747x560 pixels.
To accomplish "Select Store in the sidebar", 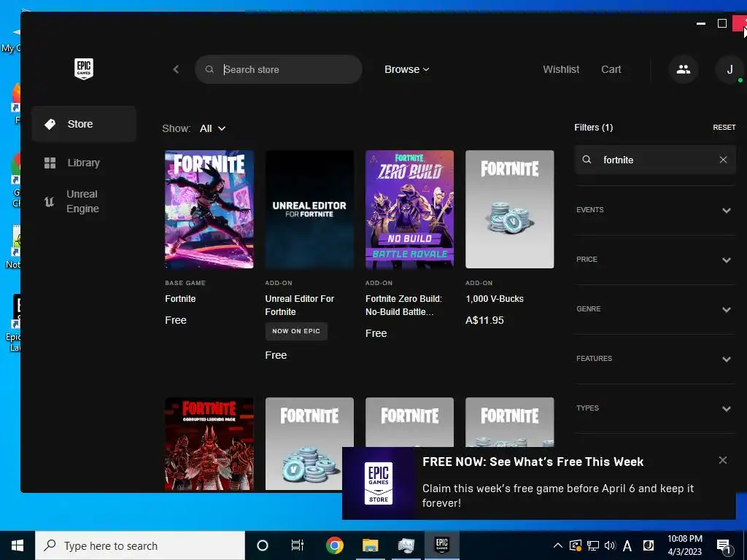I will 84,124.
